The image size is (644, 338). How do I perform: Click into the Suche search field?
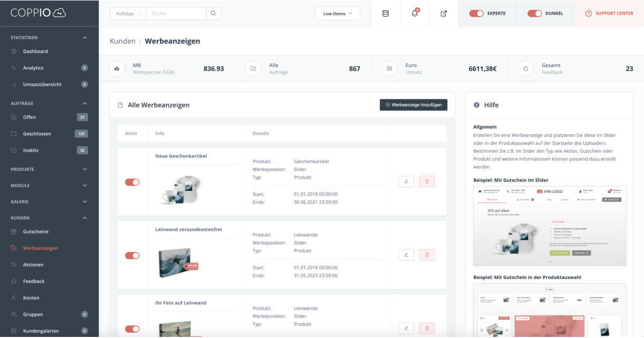tap(176, 13)
